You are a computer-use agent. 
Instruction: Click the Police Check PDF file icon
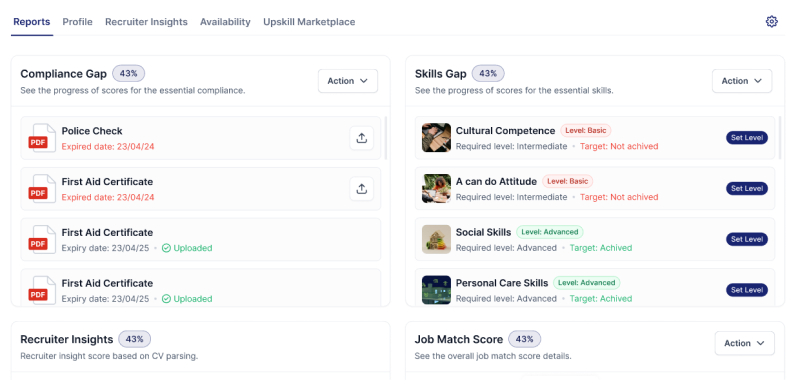pyautogui.click(x=42, y=138)
